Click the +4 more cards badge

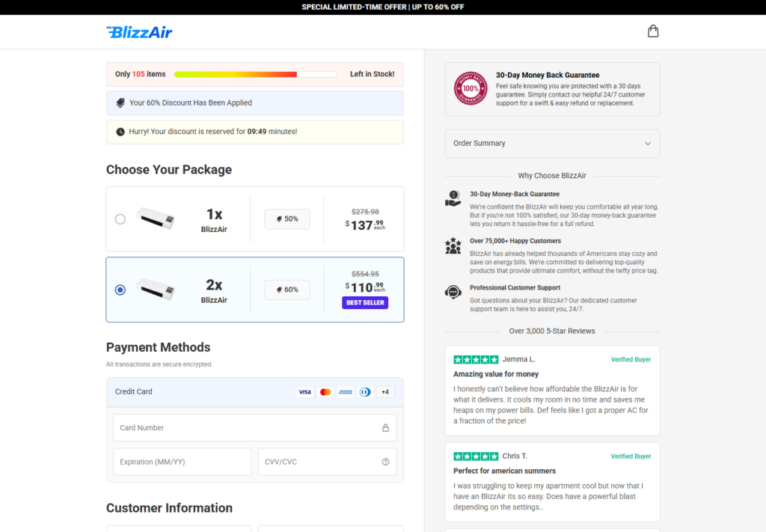click(385, 392)
